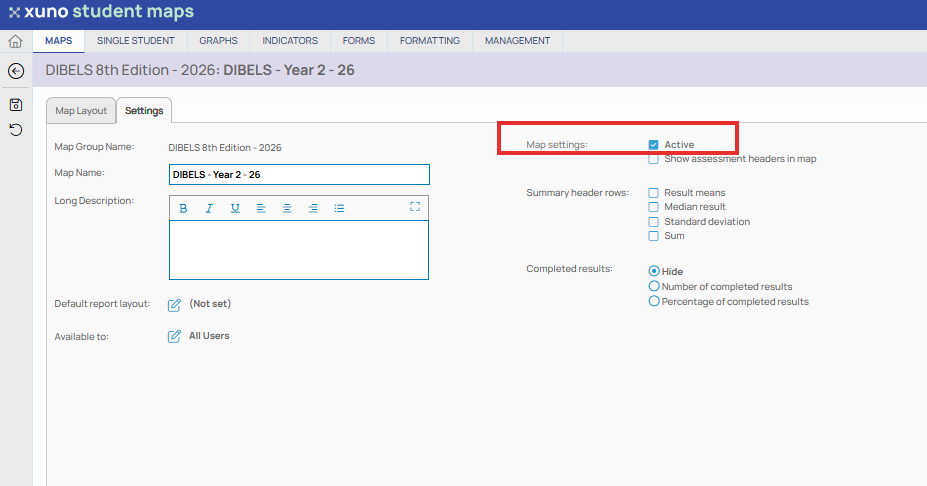Check the Result means option

(653, 193)
